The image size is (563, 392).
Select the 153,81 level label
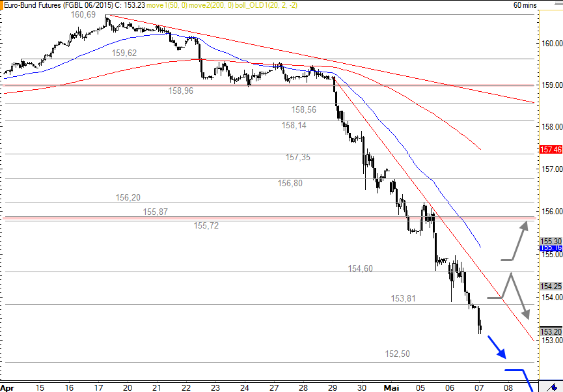tap(404, 299)
